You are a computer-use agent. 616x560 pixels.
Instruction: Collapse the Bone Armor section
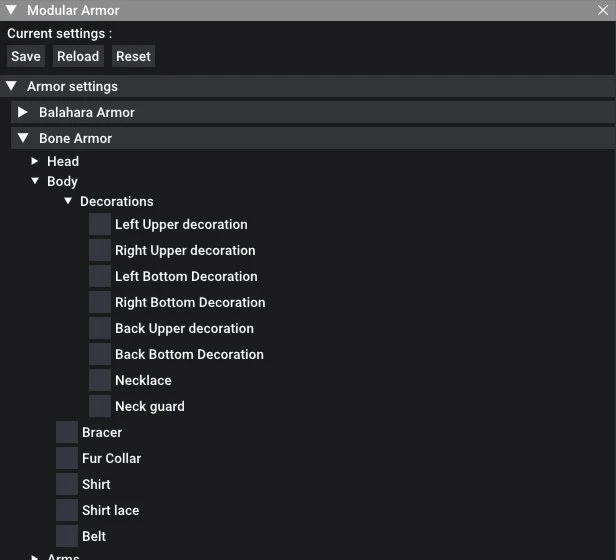coord(23,138)
